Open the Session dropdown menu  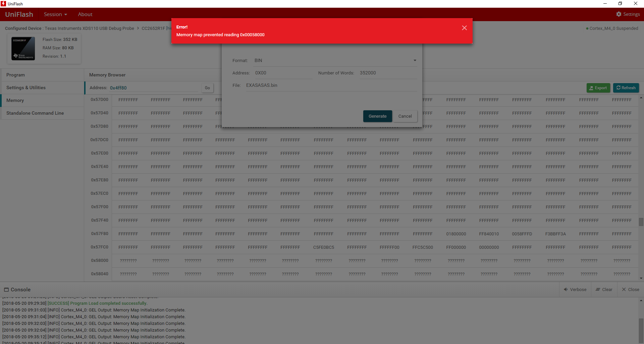[x=55, y=14]
